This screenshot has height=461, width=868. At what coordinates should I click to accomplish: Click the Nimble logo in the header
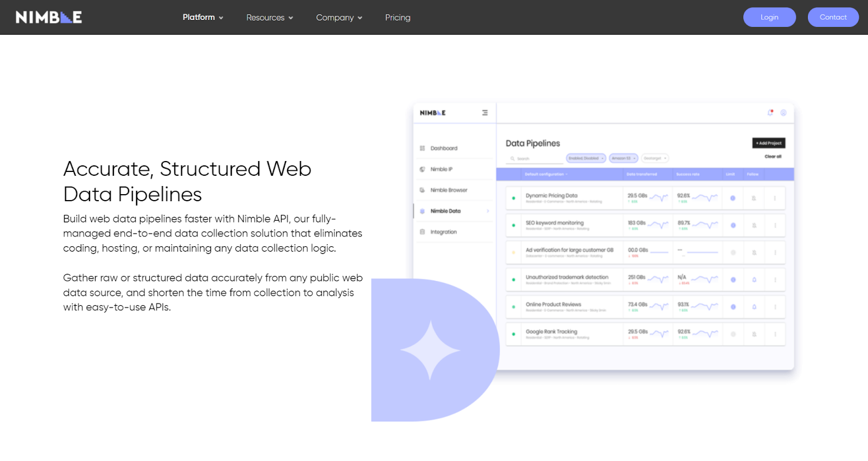(49, 17)
